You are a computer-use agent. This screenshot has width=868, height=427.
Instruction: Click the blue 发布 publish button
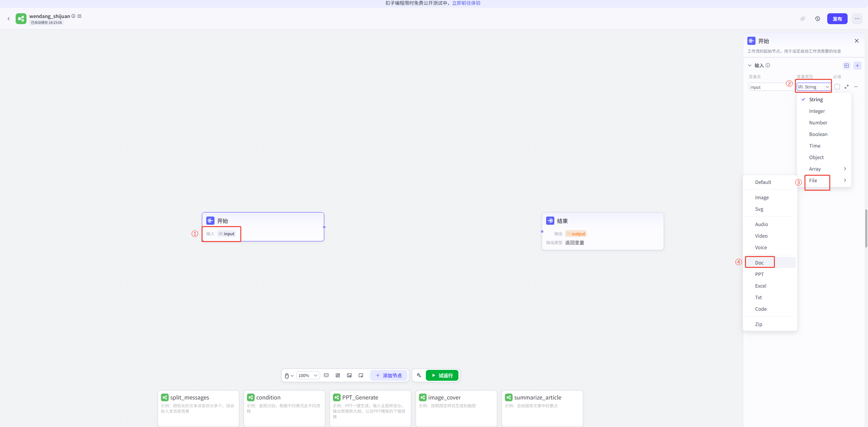point(837,19)
